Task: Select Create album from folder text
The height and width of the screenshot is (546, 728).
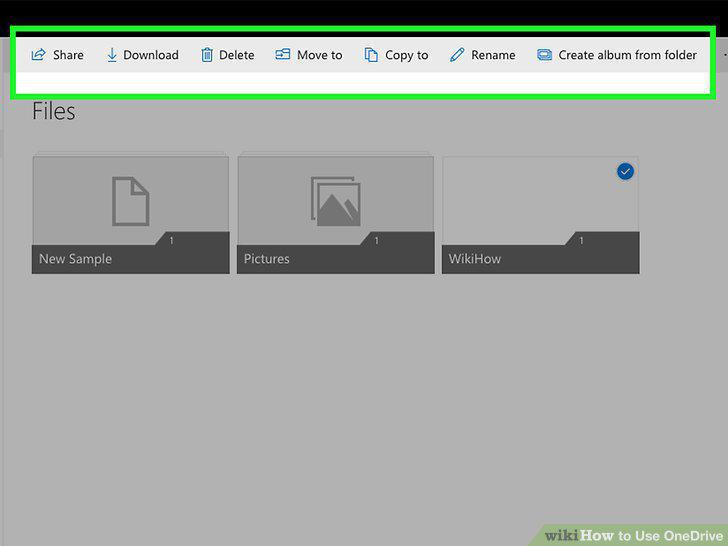Action: pyautogui.click(x=627, y=55)
